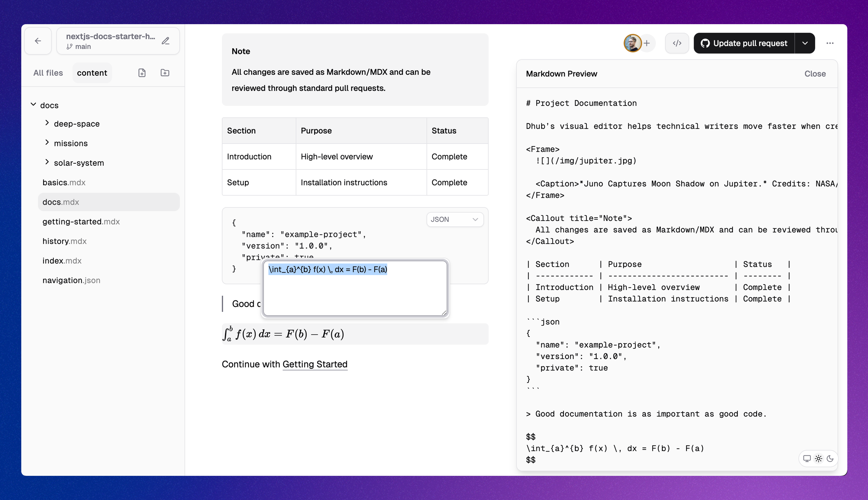This screenshot has width=868, height=500.
Task: Switch to system theme monitor icon
Action: click(x=806, y=459)
